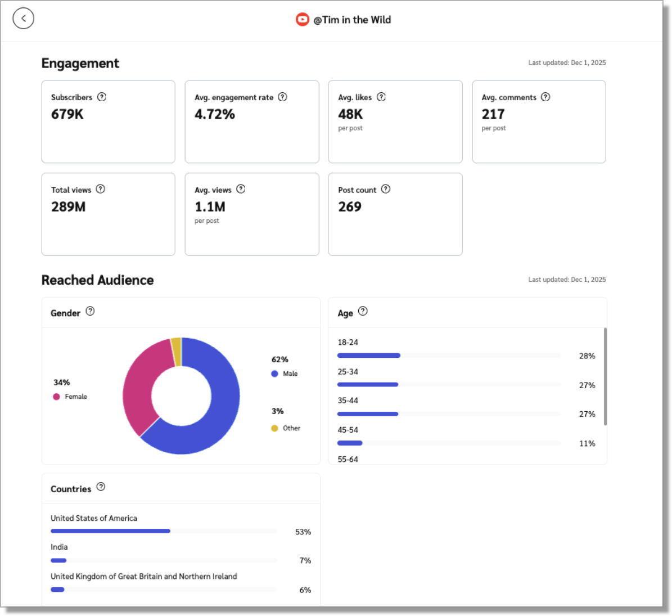672x616 pixels.
Task: Click the Reached Audience heading
Action: point(98,280)
